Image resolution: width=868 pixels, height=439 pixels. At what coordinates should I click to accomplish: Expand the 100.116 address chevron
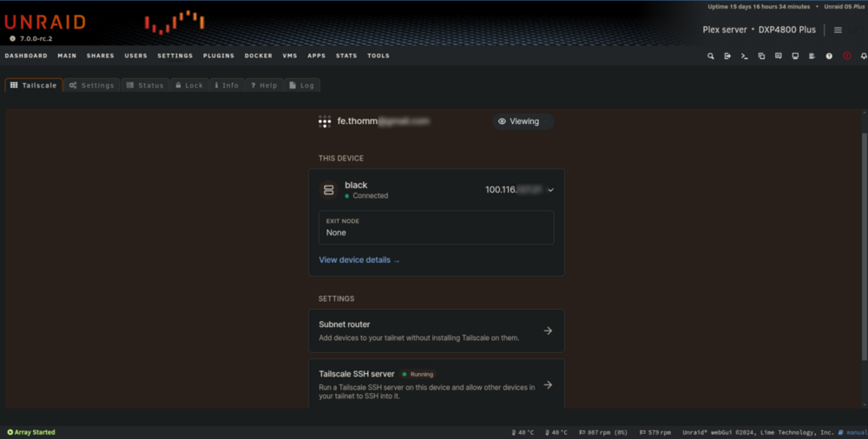pyautogui.click(x=551, y=190)
